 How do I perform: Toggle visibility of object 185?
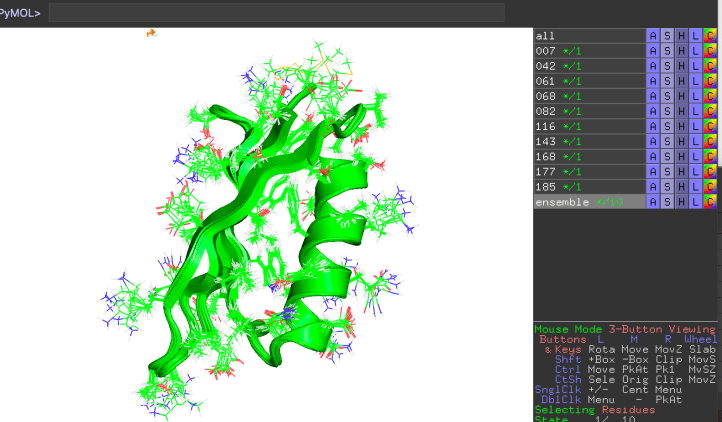(x=589, y=187)
